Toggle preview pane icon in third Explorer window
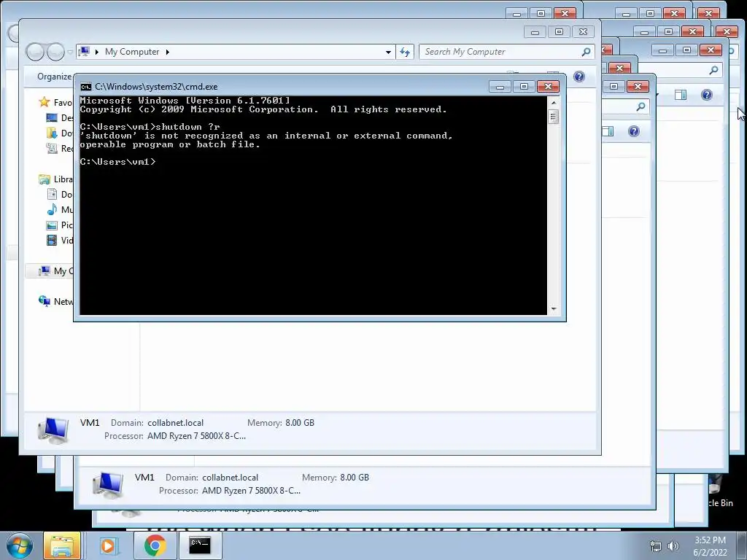This screenshot has width=747, height=560. click(x=681, y=95)
